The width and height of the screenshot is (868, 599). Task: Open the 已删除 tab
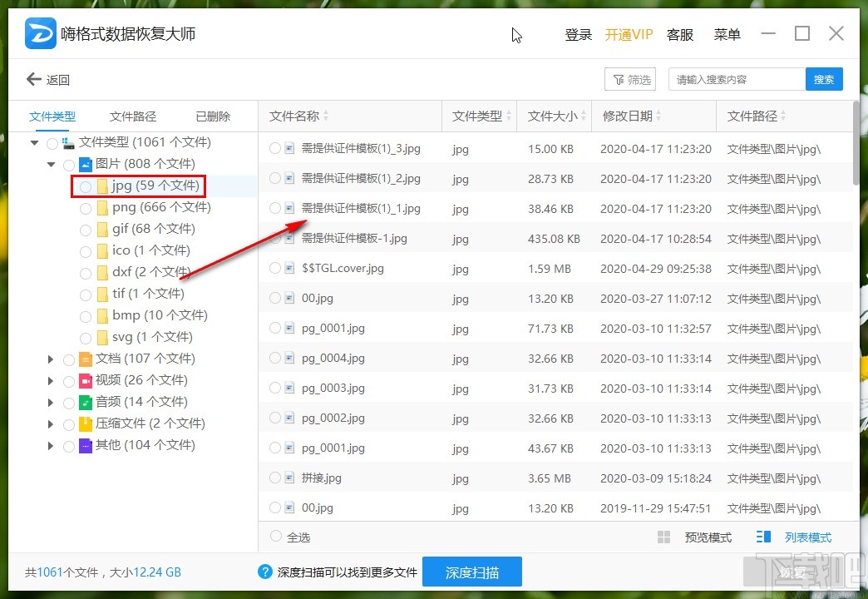pos(212,116)
